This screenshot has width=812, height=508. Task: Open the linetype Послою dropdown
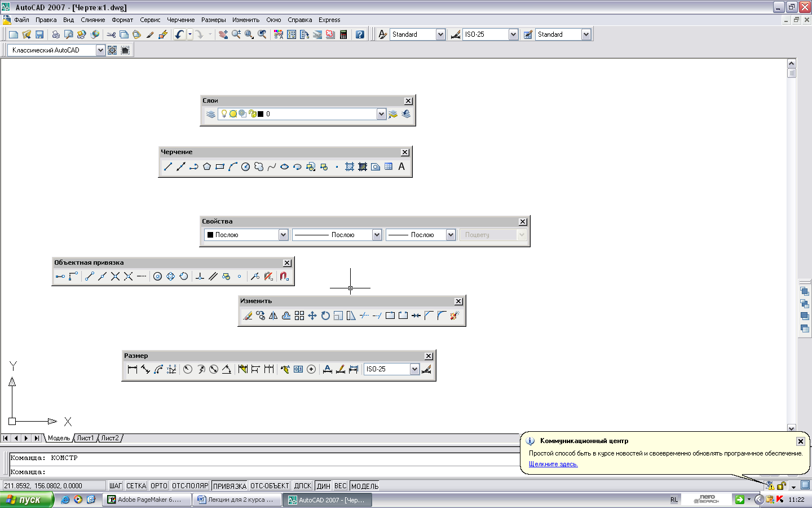[x=377, y=235]
